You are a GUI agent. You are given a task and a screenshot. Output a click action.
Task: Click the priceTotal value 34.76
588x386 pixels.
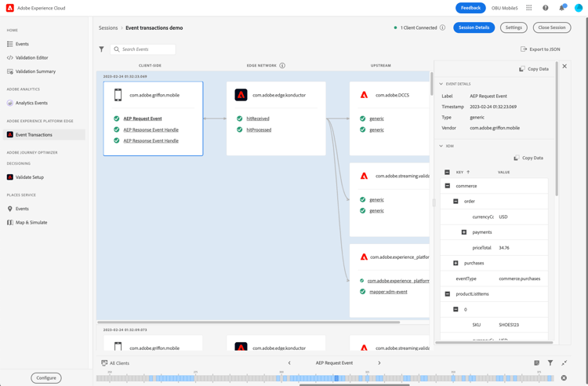coord(504,248)
